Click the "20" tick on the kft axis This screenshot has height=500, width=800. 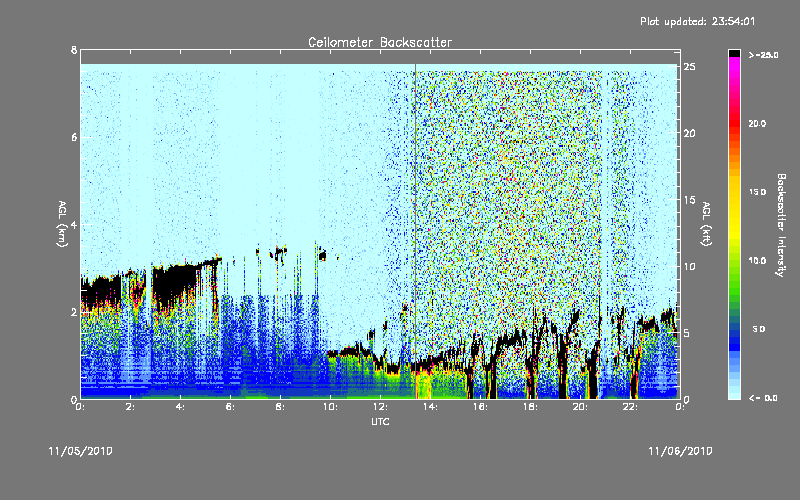pyautogui.click(x=689, y=133)
